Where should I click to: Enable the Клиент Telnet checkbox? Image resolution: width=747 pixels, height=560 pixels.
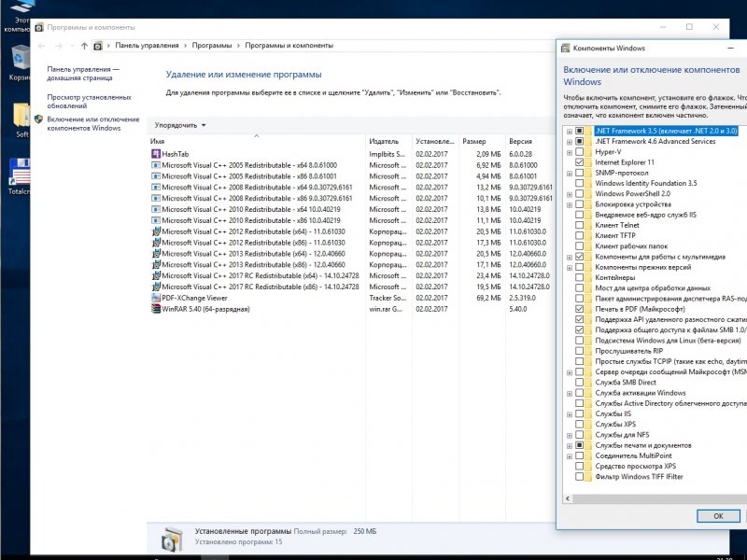579,225
